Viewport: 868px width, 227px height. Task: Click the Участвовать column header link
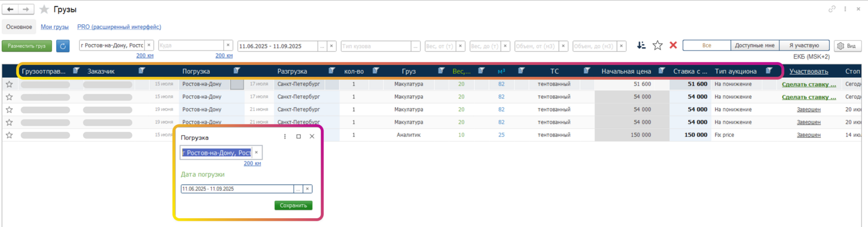[809, 71]
